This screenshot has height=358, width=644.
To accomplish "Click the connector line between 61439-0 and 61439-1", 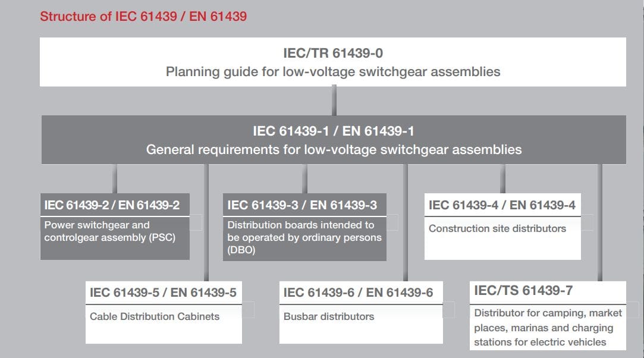I will click(x=333, y=101).
